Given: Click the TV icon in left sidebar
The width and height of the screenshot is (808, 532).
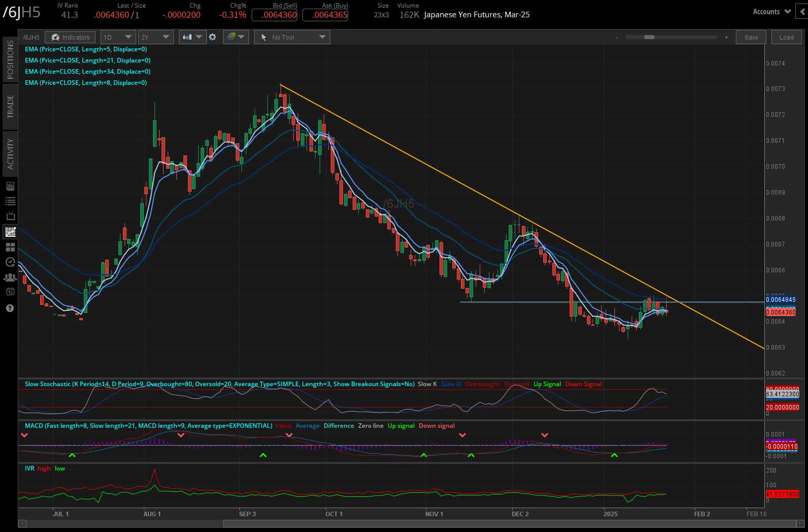Looking at the screenshot, I should coord(10,216).
